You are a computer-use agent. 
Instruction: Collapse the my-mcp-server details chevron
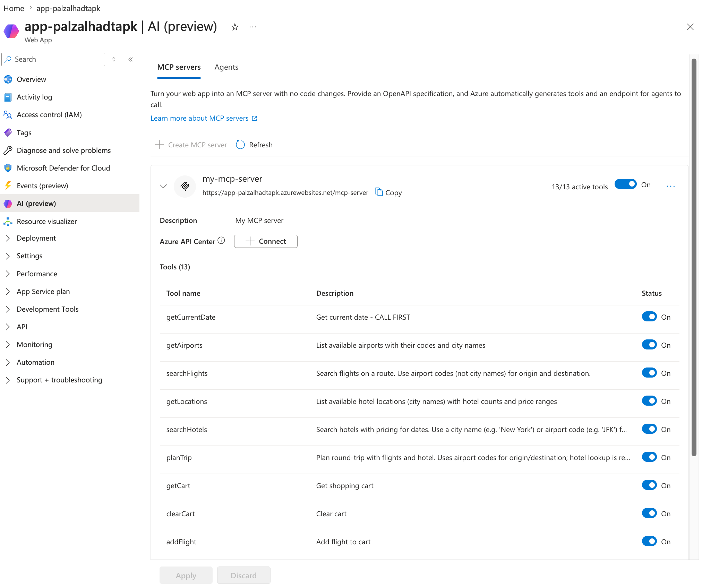click(x=163, y=186)
